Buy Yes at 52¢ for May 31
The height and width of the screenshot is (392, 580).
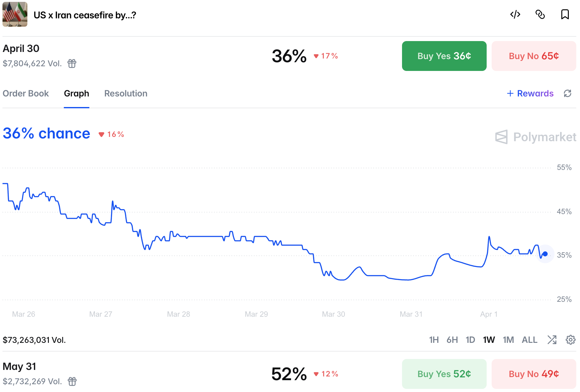(444, 374)
